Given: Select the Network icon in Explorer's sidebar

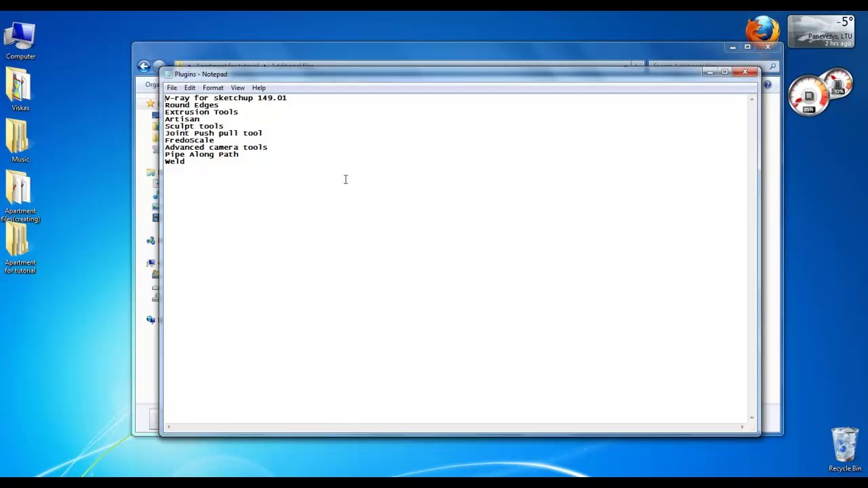Looking at the screenshot, I should coord(151,319).
